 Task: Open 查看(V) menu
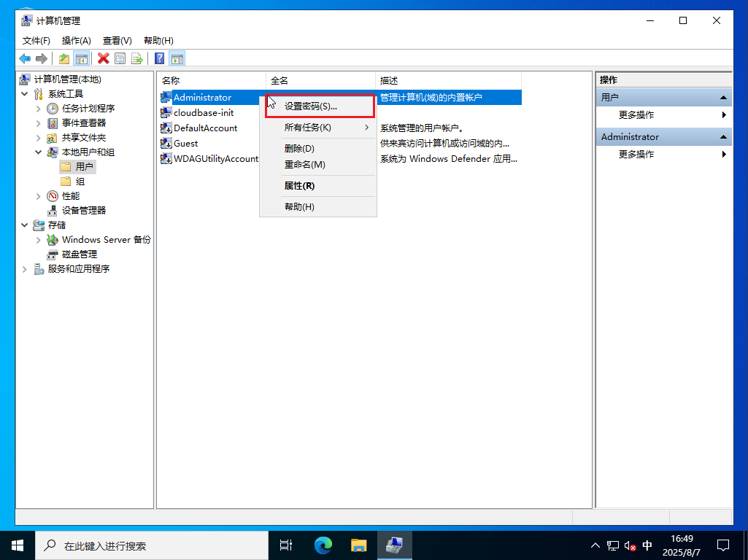(117, 41)
